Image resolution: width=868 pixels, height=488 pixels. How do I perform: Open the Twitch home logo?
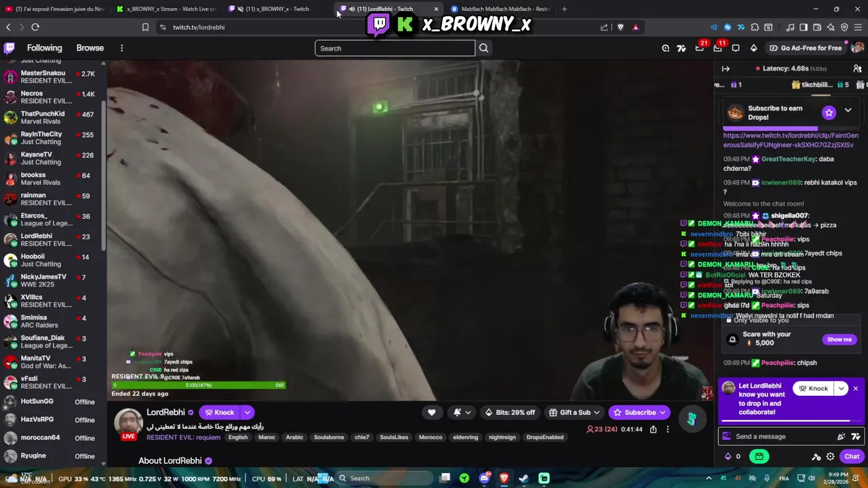coord(9,48)
